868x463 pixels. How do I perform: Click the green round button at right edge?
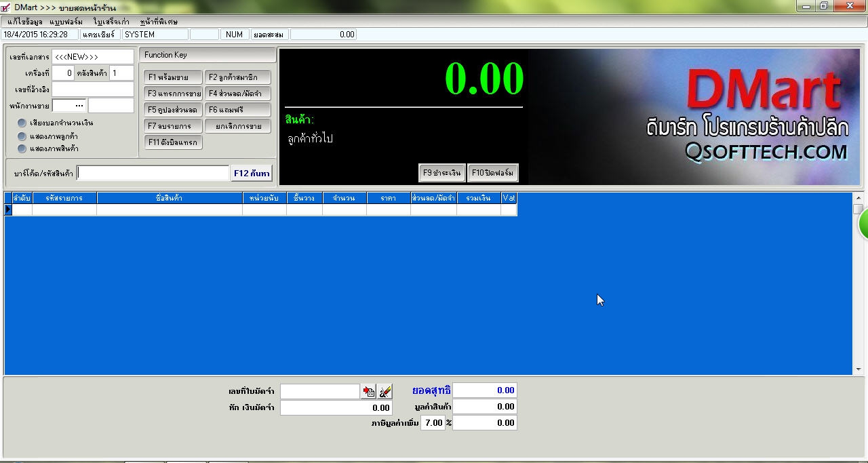pos(863,224)
